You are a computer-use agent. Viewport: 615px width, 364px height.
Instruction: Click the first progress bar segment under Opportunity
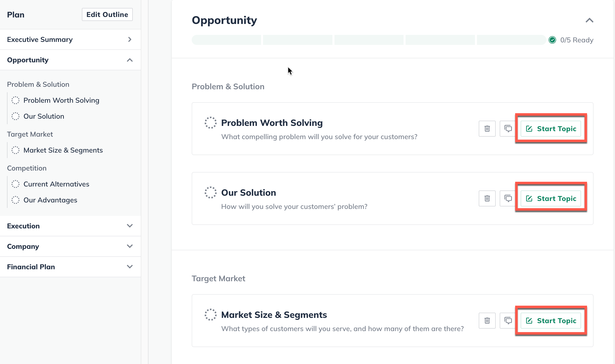[226, 40]
